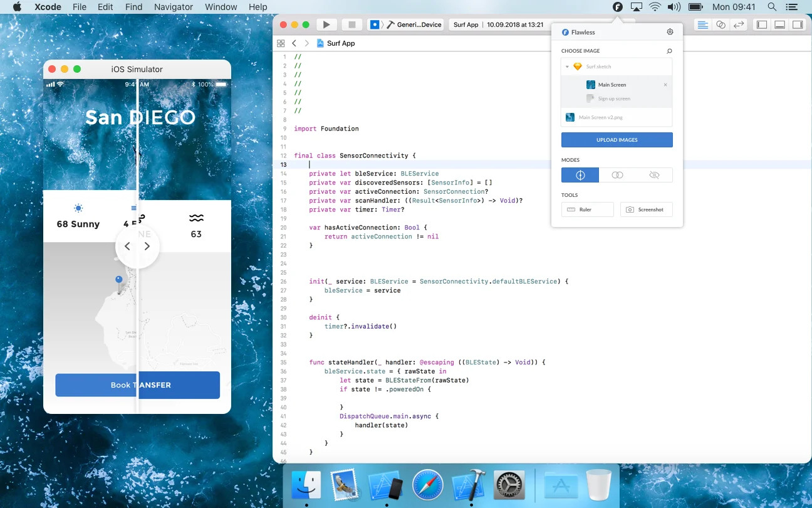The height and width of the screenshot is (508, 812).
Task: Click the Main Screen v2.png thumbnail
Action: tap(570, 117)
